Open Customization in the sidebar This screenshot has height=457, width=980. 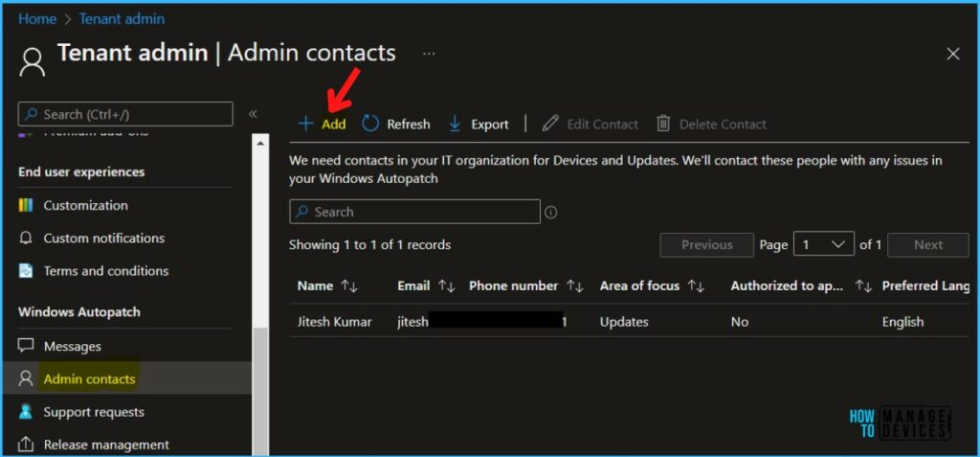click(85, 205)
